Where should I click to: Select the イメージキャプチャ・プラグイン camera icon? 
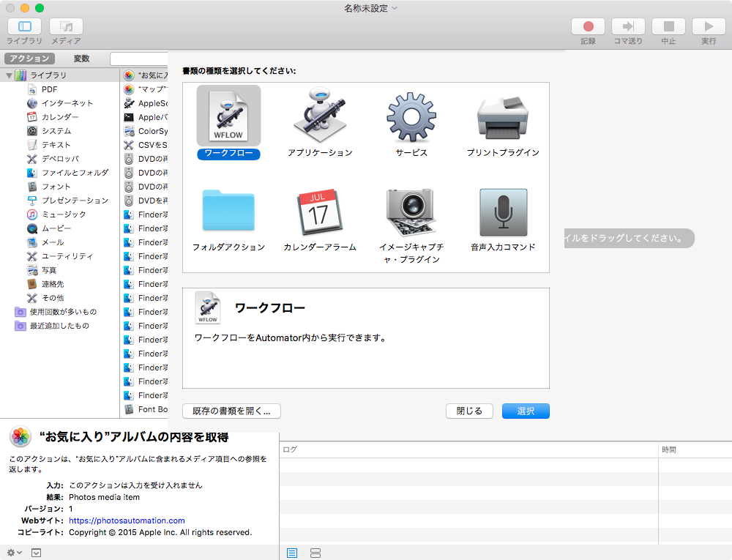coord(411,212)
